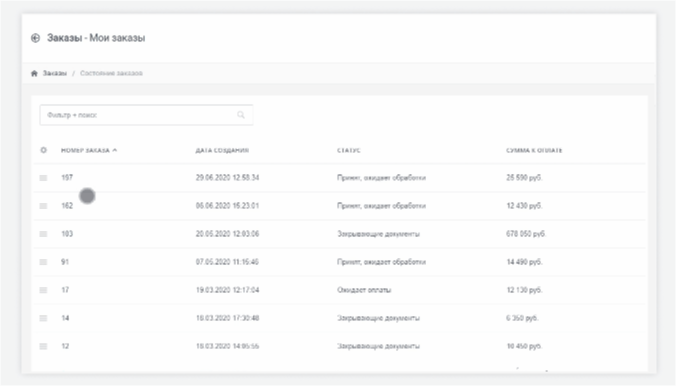The width and height of the screenshot is (676, 386).
Task: Sort by Сумма к оплате column header
Action: coord(534,150)
